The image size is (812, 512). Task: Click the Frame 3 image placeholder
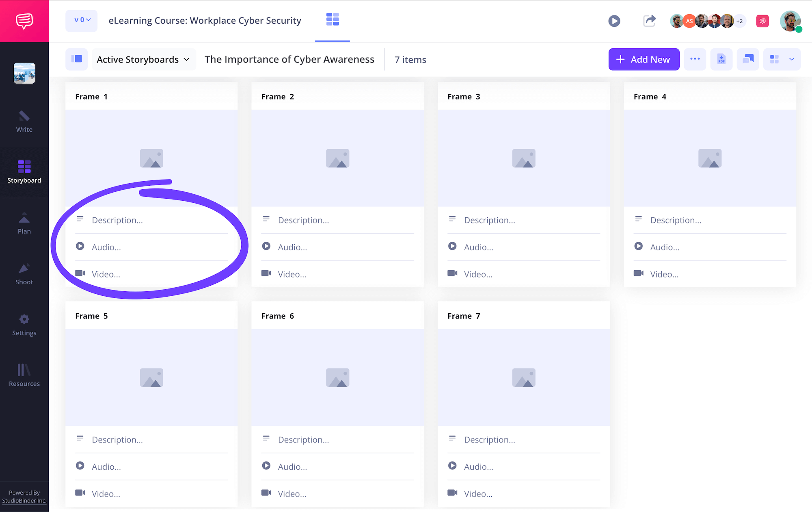click(x=523, y=158)
